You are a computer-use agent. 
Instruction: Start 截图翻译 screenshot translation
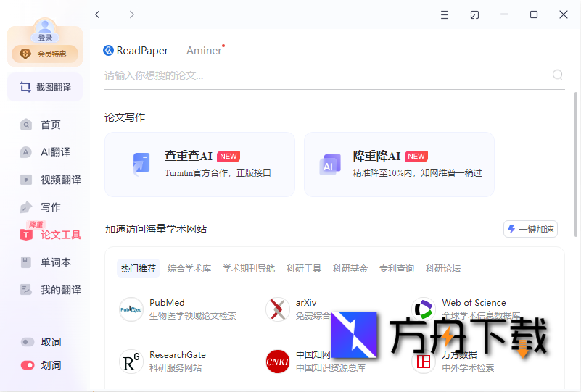45,87
